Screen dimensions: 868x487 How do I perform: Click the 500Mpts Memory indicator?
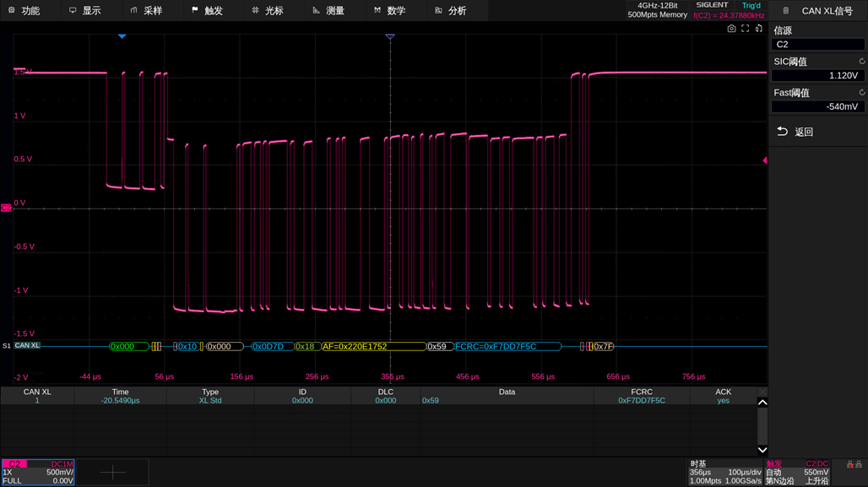[657, 15]
